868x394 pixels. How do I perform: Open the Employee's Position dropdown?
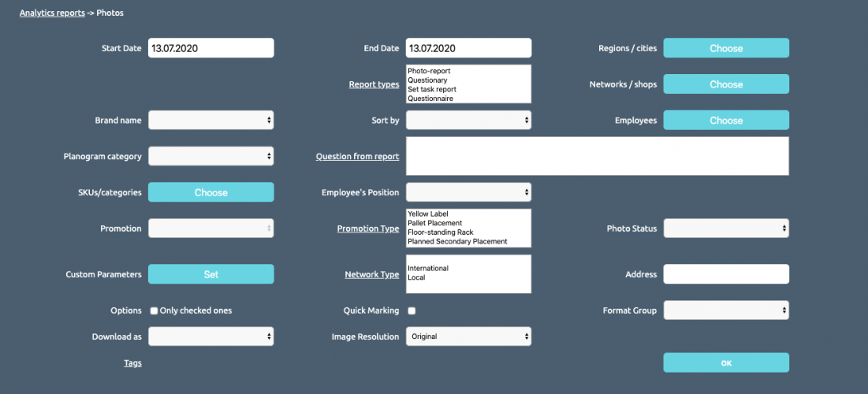[x=469, y=192]
